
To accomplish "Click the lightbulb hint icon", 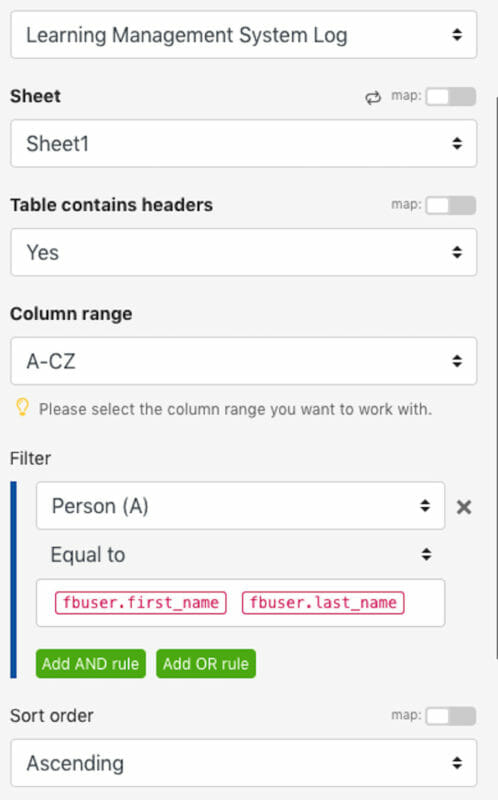I will [x=22, y=407].
